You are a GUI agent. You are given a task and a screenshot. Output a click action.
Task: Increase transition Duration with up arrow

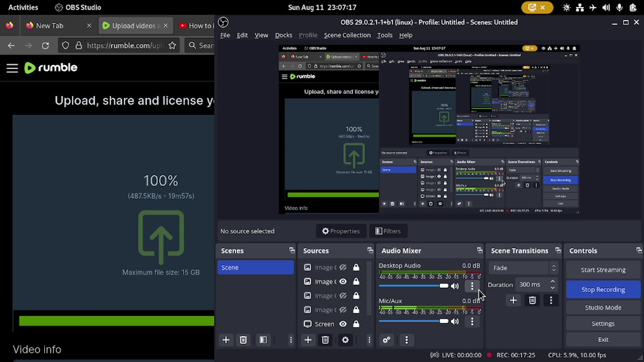coord(552,282)
